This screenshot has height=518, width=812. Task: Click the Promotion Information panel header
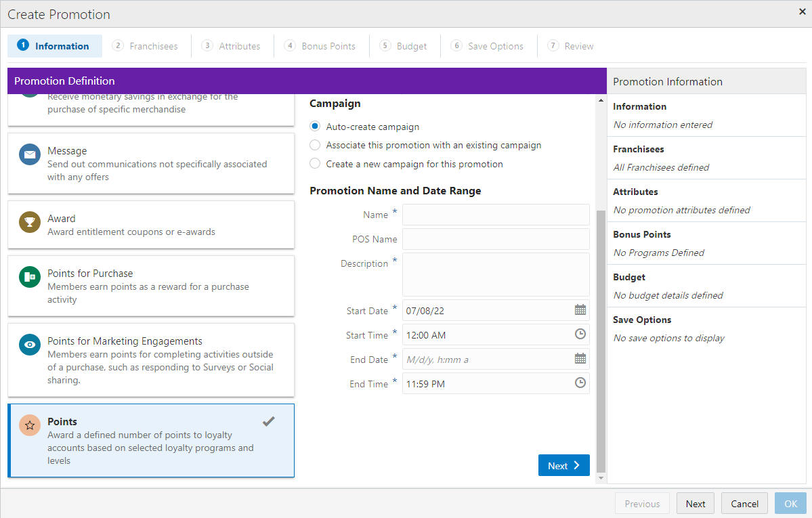706,81
